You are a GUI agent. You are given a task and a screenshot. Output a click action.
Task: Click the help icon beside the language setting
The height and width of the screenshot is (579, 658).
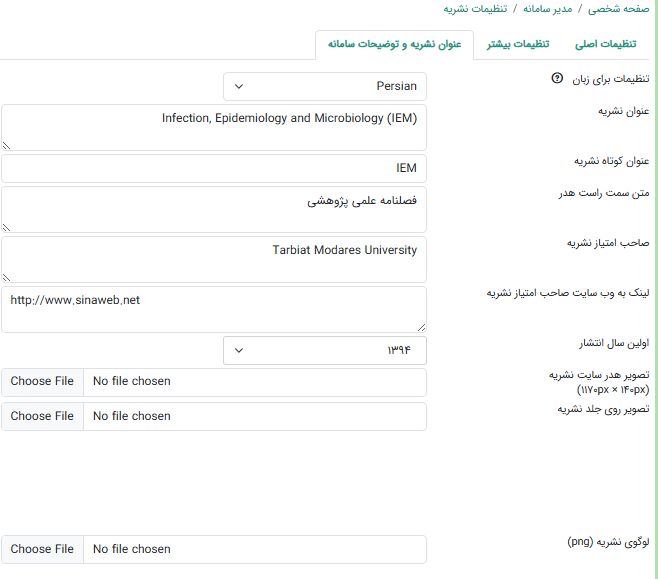pyautogui.click(x=557, y=79)
